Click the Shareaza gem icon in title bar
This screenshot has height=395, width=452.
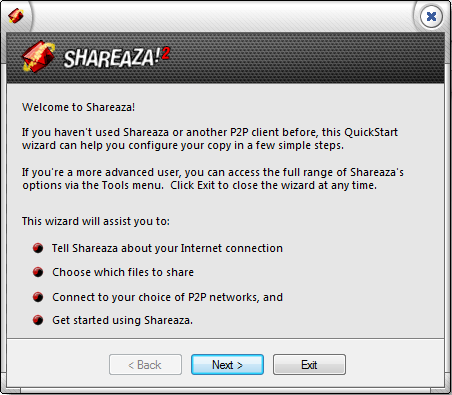click(16, 16)
